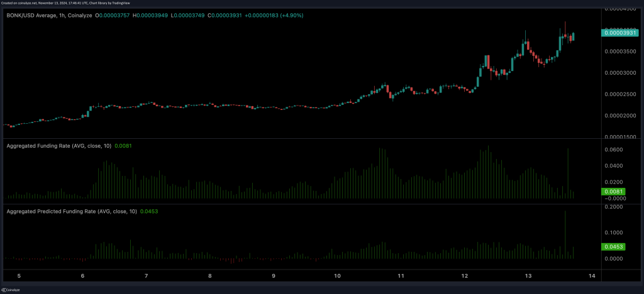
Task: Click the 0.0600 funding rate axis label
Action: [614, 150]
